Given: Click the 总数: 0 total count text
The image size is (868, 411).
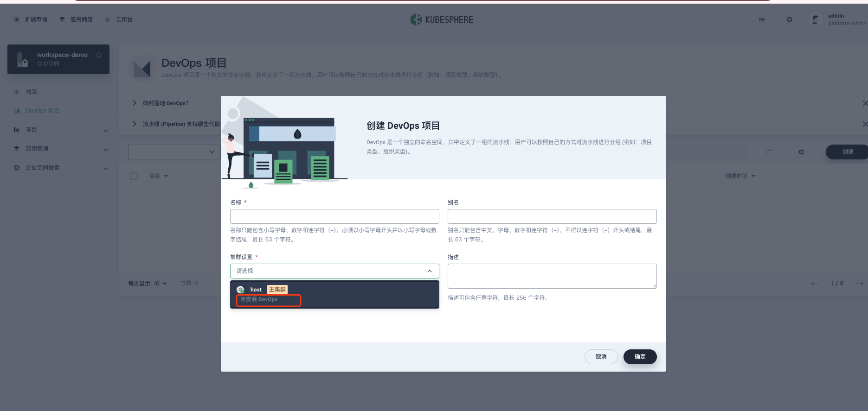Looking at the screenshot, I should [x=189, y=283].
